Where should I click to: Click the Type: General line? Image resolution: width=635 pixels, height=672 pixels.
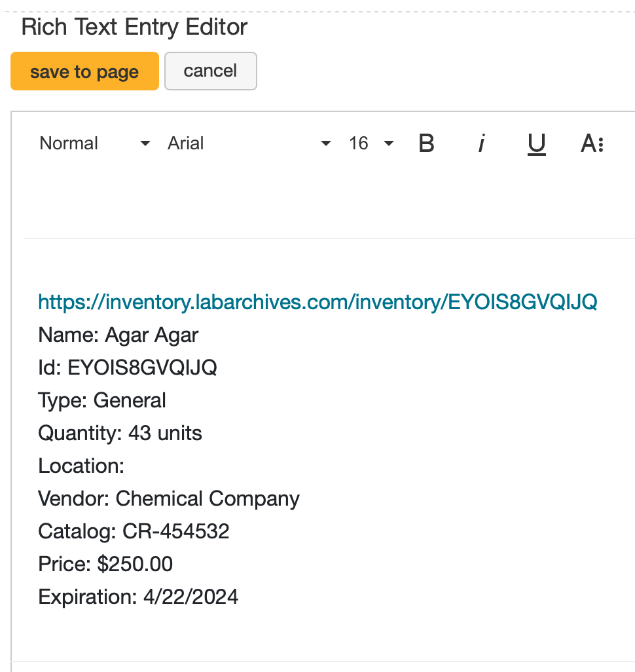click(x=102, y=400)
